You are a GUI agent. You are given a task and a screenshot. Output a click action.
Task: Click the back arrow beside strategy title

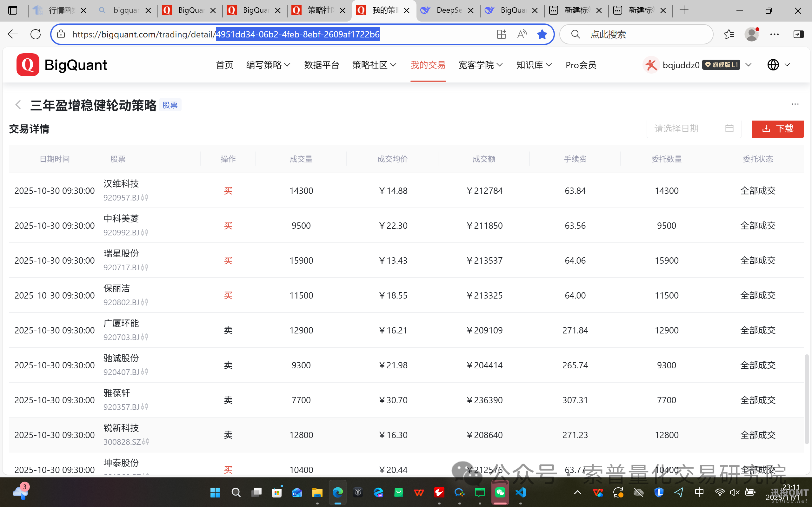(x=18, y=105)
